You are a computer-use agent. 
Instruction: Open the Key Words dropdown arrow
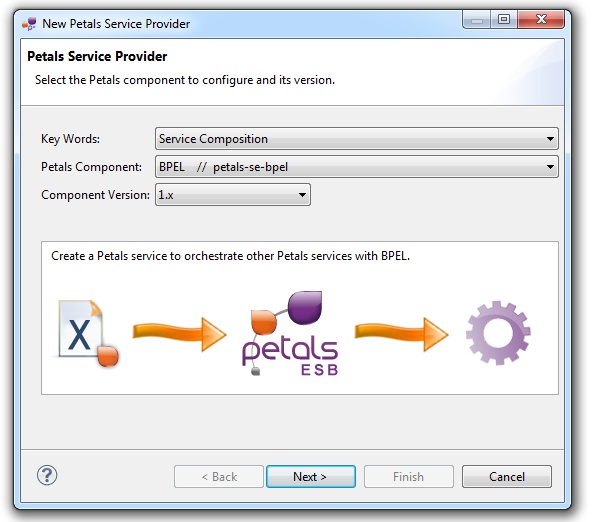[x=550, y=139]
